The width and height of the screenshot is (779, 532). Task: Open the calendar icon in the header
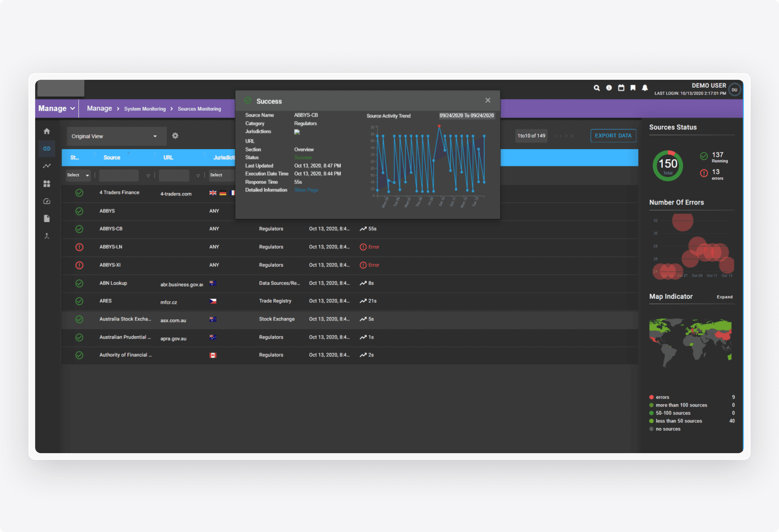pos(621,88)
